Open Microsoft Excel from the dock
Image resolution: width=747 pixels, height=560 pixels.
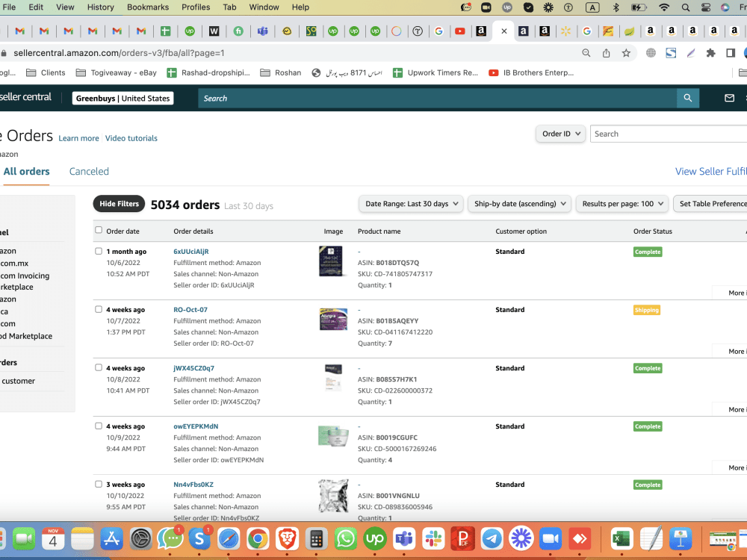[x=622, y=539]
